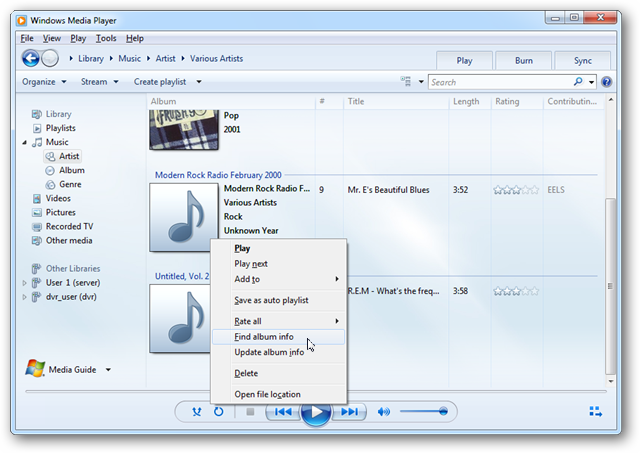Set star rating for Mr. E's Beautiful Blues

[x=516, y=190]
